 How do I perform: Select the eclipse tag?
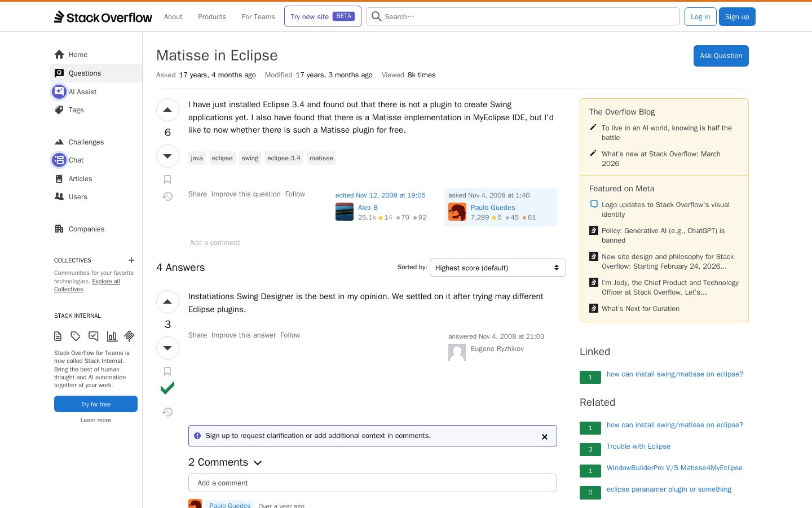[222, 158]
